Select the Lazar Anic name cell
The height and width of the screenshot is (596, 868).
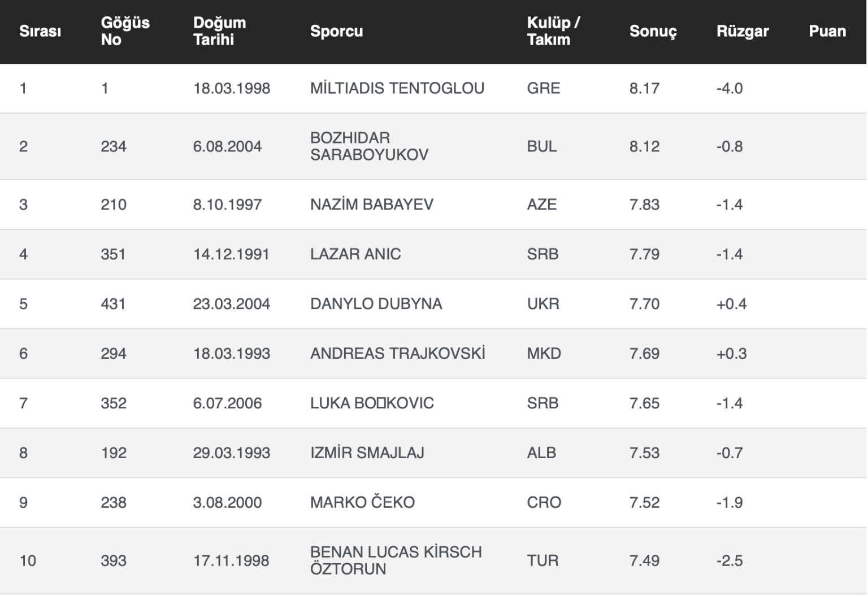[355, 254]
